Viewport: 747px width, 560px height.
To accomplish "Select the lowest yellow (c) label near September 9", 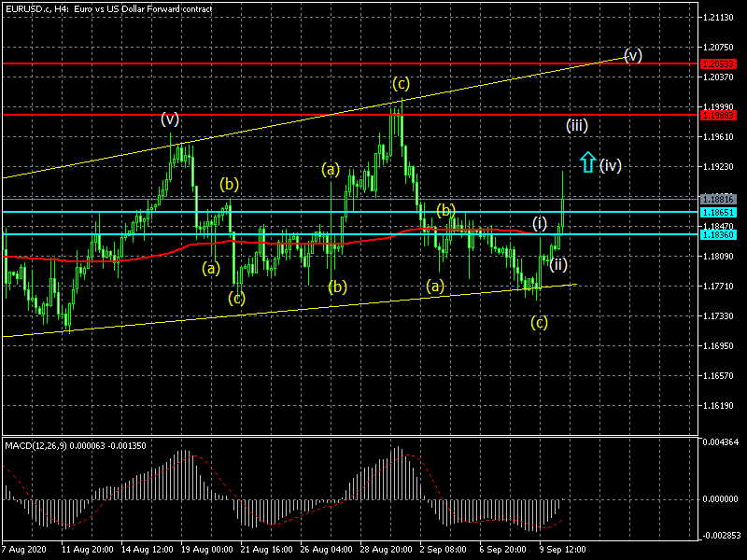I will pyautogui.click(x=539, y=323).
